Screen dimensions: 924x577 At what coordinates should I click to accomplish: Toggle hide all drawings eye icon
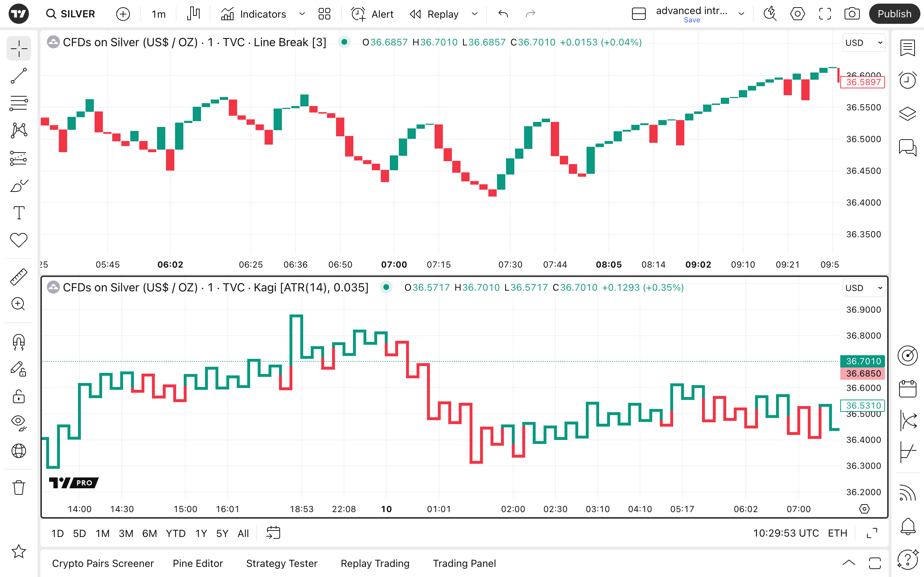pos(18,422)
